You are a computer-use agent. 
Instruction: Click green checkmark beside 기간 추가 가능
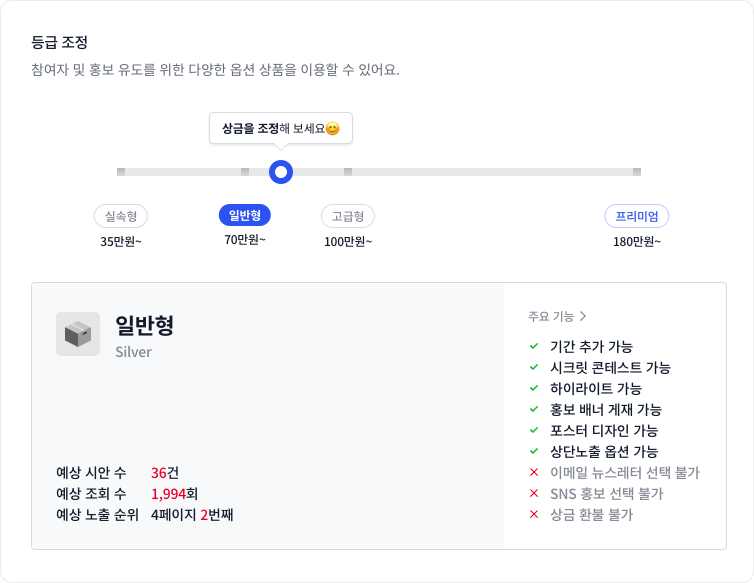[x=534, y=346]
